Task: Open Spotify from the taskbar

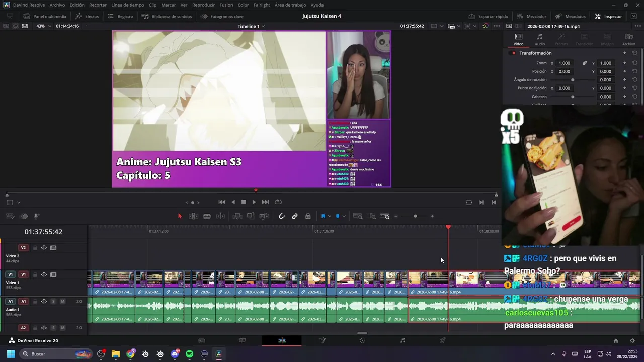Action: [189, 354]
